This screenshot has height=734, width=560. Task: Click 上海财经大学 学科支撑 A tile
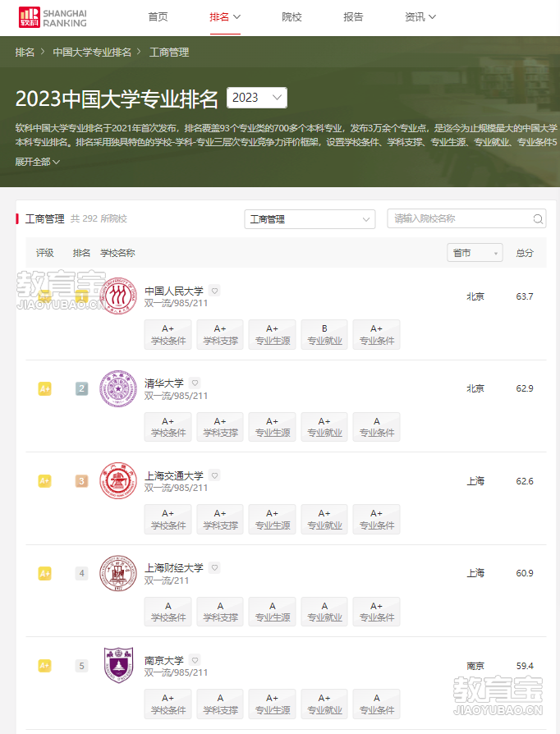click(x=220, y=612)
